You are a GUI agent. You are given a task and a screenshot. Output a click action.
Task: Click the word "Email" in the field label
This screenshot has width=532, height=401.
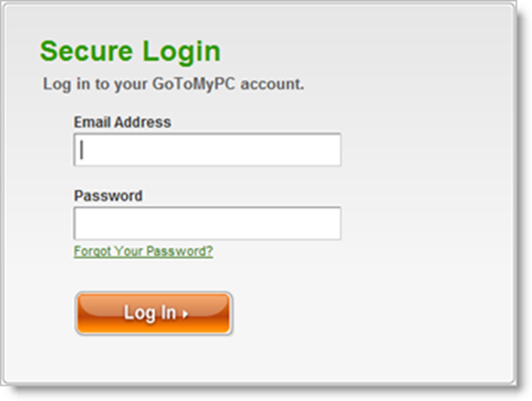point(93,122)
